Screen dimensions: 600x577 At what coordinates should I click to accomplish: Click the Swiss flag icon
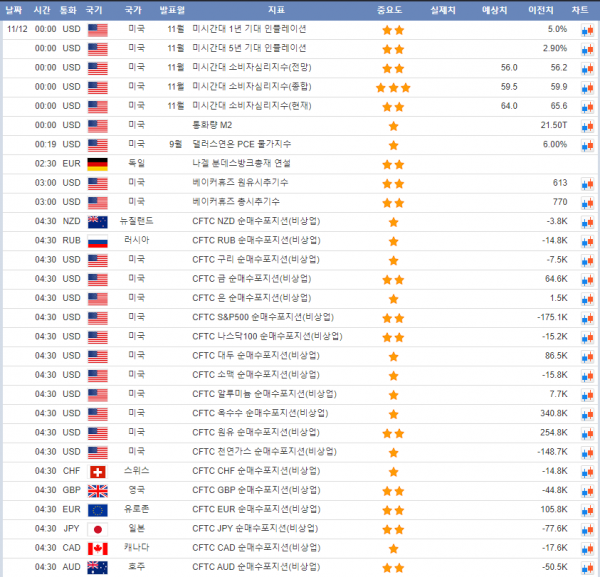98,472
